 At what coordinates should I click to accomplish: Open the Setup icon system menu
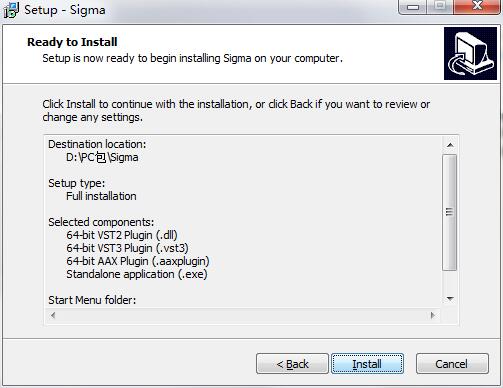[11, 10]
